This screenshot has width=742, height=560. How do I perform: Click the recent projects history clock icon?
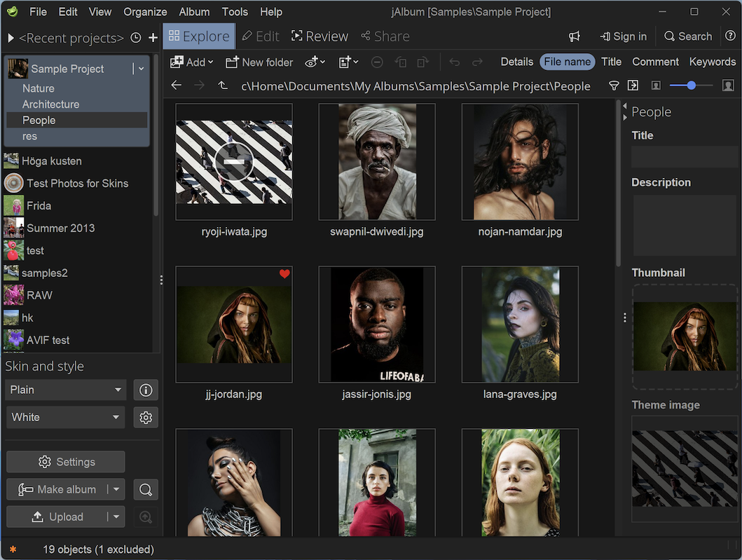[135, 38]
